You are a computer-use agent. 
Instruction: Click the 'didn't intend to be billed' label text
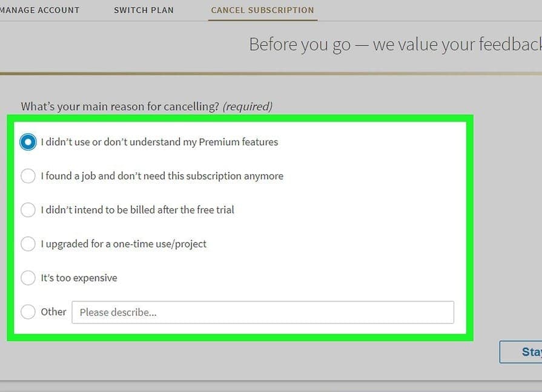pyautogui.click(x=137, y=210)
